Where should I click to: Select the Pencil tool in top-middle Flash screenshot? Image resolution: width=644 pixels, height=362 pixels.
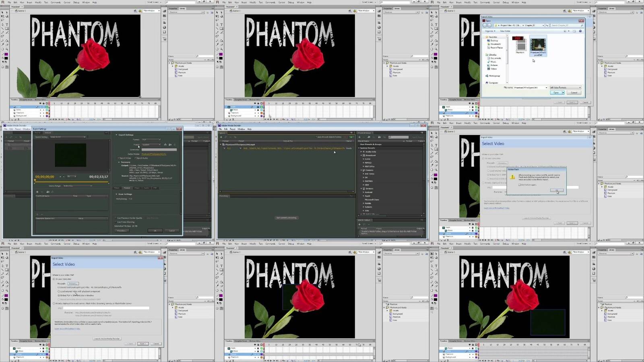coord(217,32)
